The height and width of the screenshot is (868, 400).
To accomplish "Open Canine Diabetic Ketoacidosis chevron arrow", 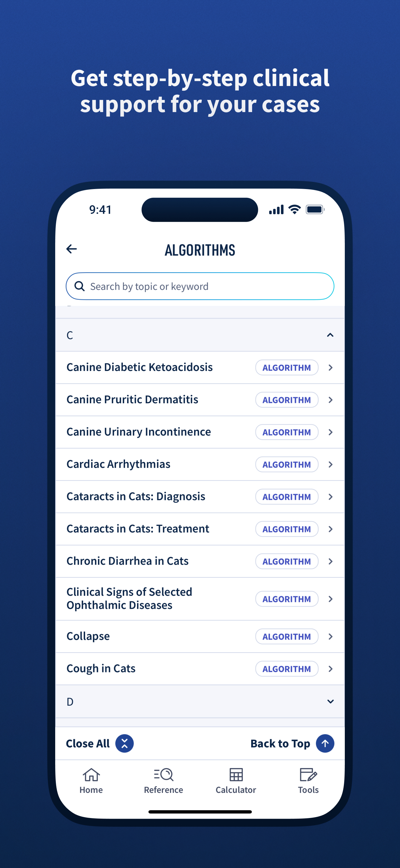I will point(331,368).
